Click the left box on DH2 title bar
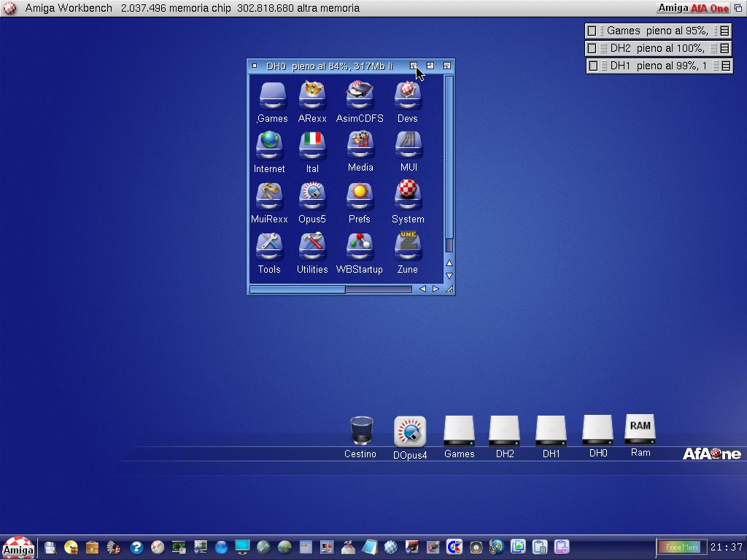Screen dimensions: 747x560 [592, 48]
